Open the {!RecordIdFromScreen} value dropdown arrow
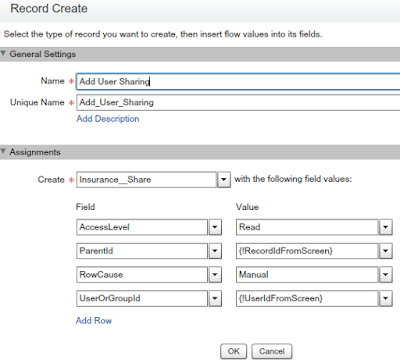The height and width of the screenshot is (363, 400). click(386, 251)
